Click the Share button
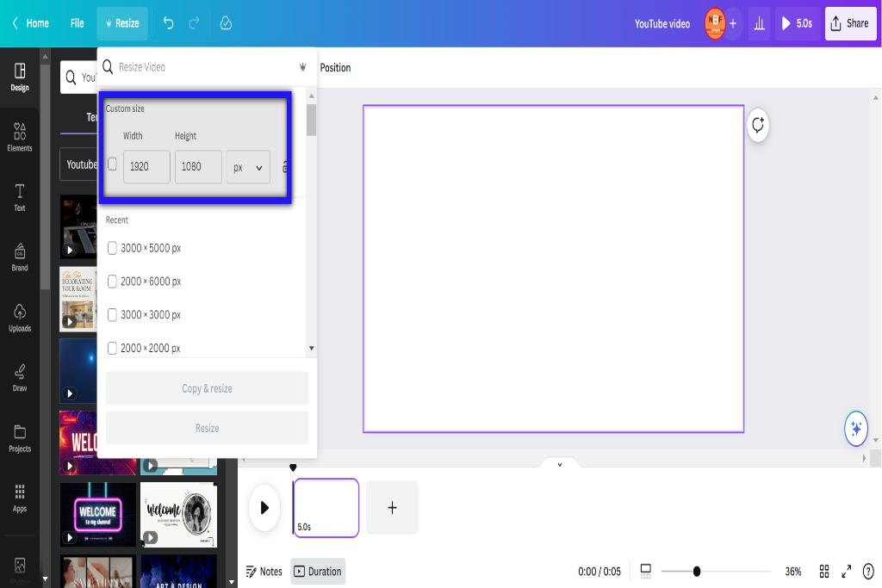 pyautogui.click(x=850, y=23)
